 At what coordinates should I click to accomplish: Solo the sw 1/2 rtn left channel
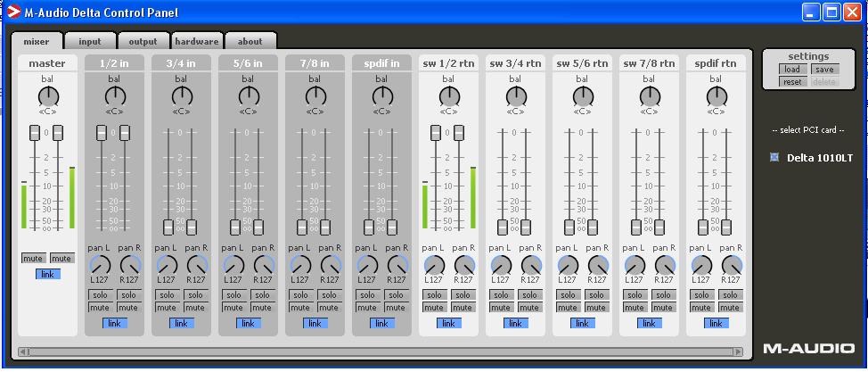point(435,295)
